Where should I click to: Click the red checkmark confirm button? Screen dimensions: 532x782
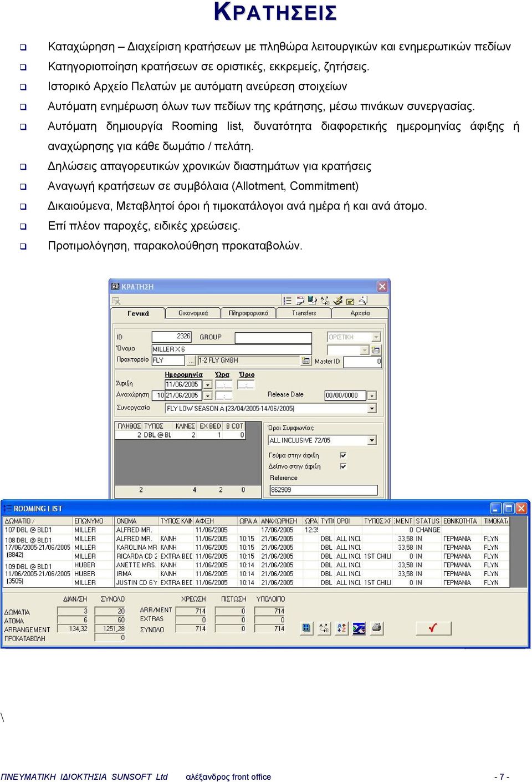[x=433, y=628]
